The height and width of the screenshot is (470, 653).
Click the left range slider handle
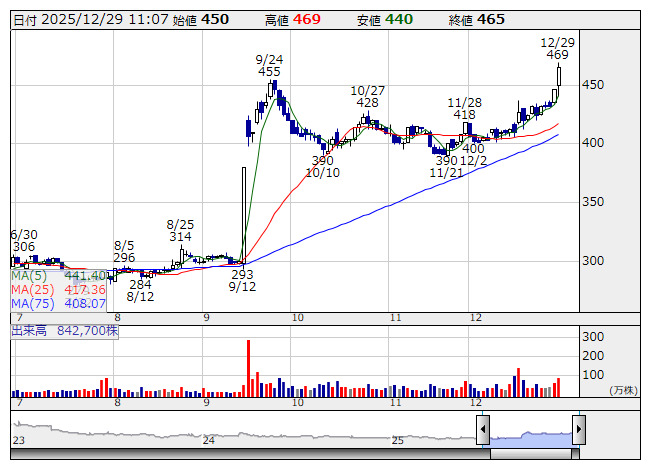tap(482, 430)
